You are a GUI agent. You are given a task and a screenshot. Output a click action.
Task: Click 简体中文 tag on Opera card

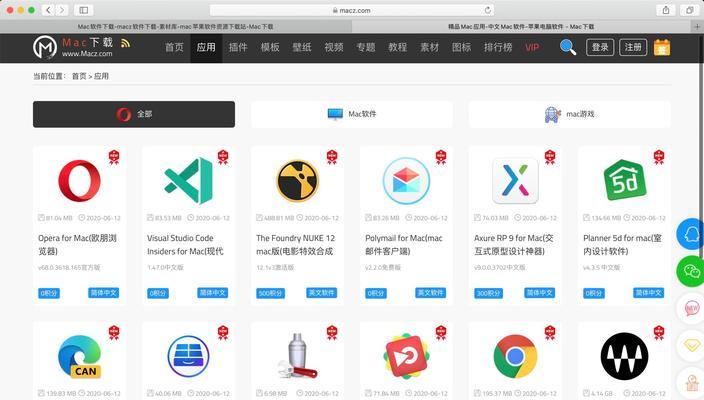pos(104,293)
